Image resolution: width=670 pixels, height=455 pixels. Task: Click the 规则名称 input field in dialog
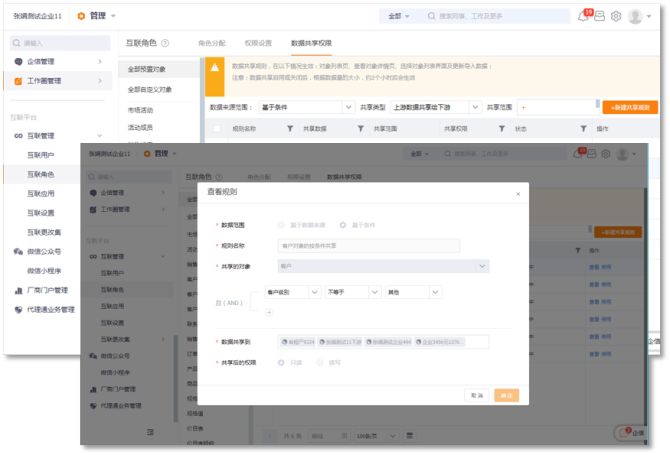click(x=368, y=245)
